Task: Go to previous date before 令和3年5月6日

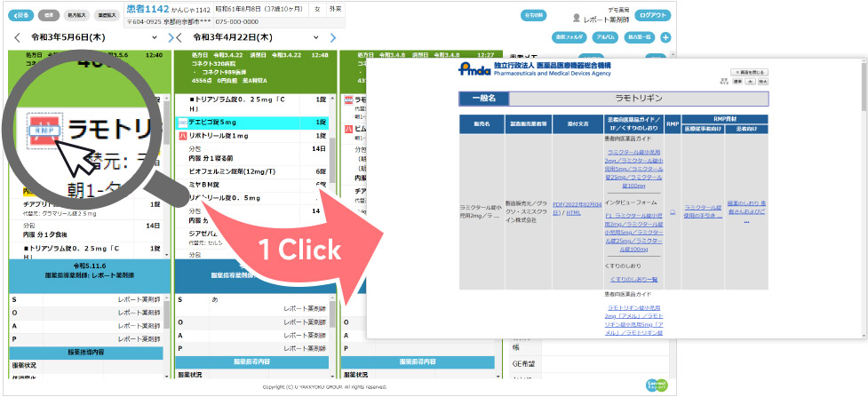Action: [17, 37]
